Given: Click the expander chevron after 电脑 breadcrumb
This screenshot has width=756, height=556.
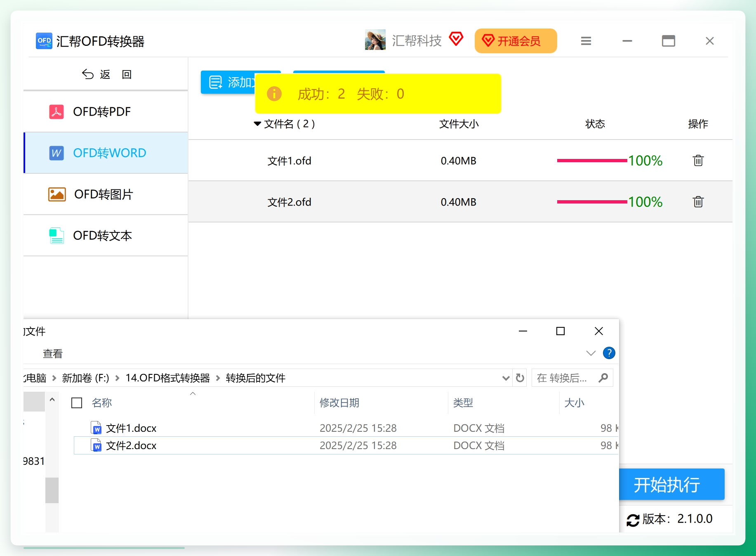Looking at the screenshot, I should click(x=54, y=378).
